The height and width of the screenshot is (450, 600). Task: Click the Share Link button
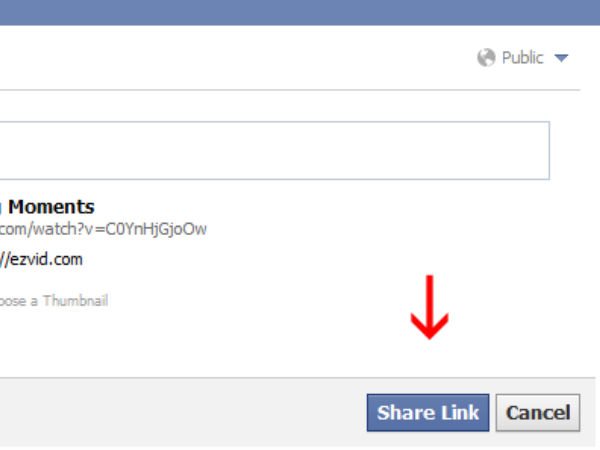(x=428, y=413)
